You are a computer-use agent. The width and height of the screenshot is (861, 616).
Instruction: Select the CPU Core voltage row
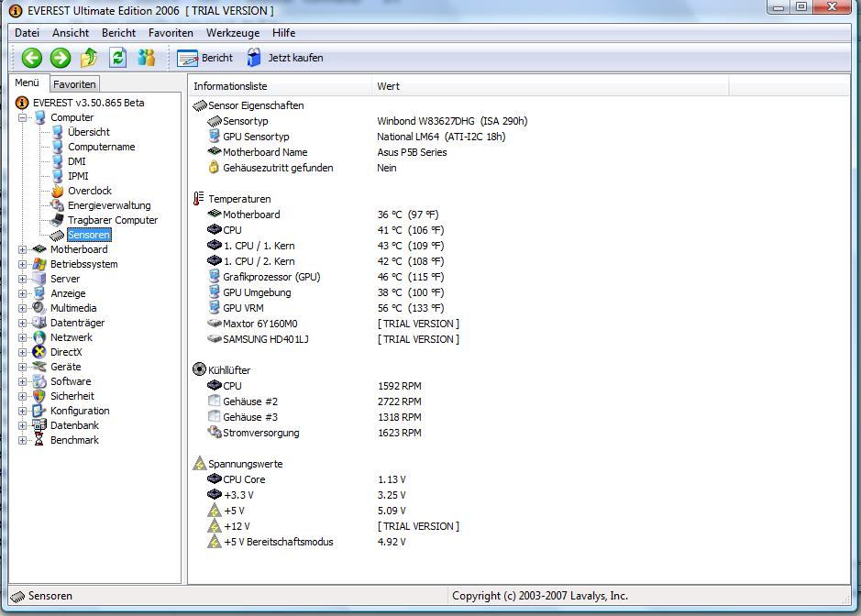pyautogui.click(x=306, y=479)
